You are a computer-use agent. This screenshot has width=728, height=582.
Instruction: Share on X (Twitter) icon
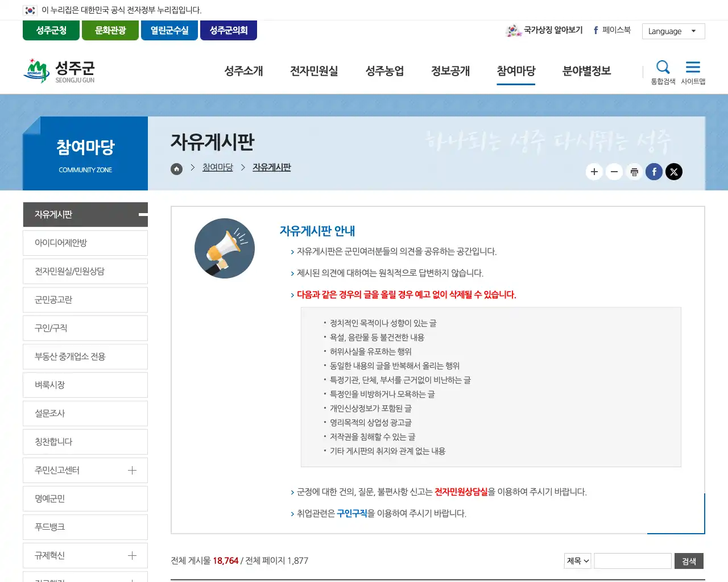pyautogui.click(x=674, y=172)
